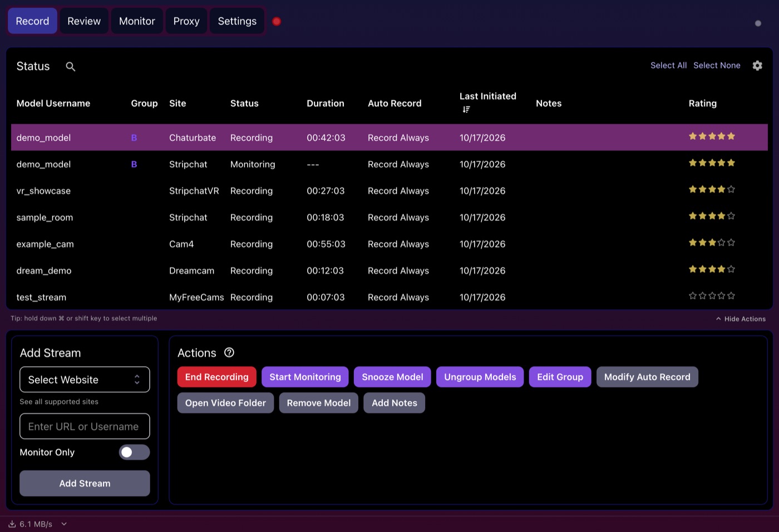779x532 pixels.
Task: Click the red recording indicator dot
Action: coord(277,22)
